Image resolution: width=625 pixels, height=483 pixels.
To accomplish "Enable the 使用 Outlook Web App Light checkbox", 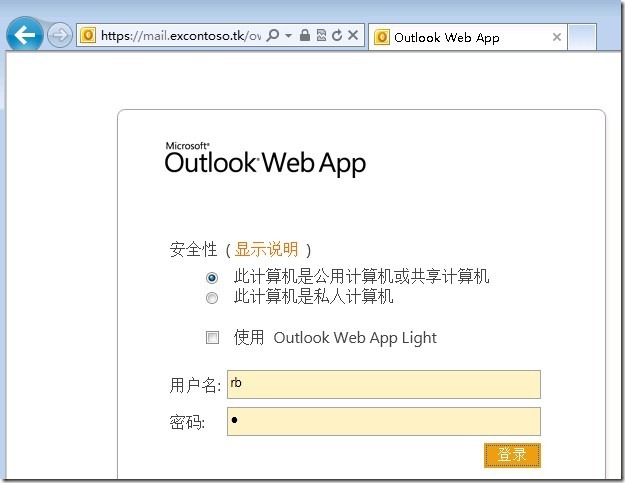I will point(212,338).
